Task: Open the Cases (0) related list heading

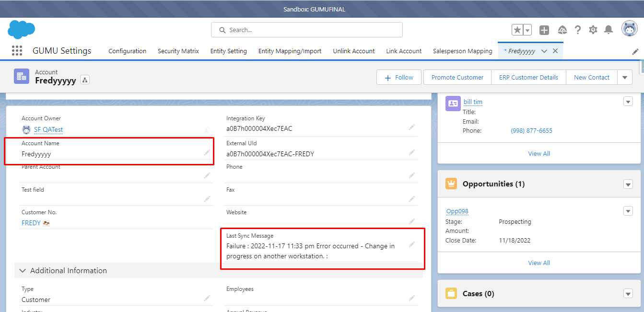Action: click(478, 293)
